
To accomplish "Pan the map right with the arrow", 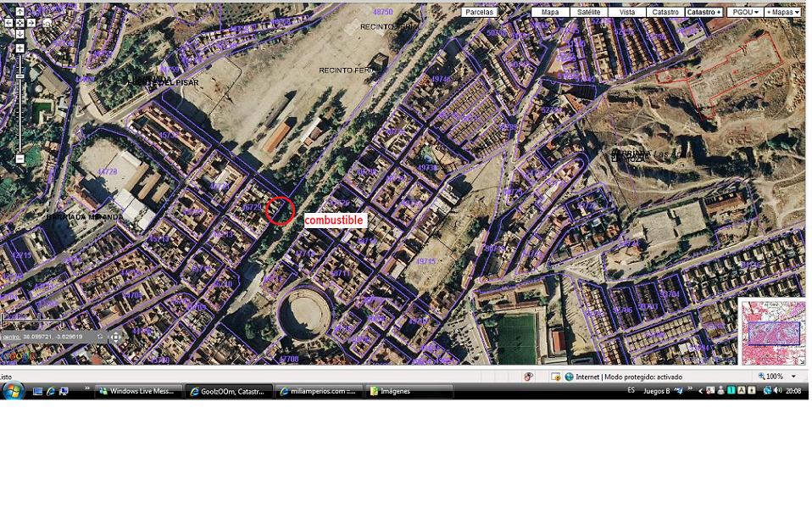I will coord(31,23).
